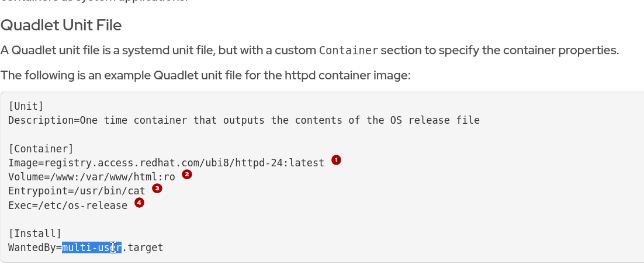
Task: Click the [Install] section header in code
Action: [34, 233]
